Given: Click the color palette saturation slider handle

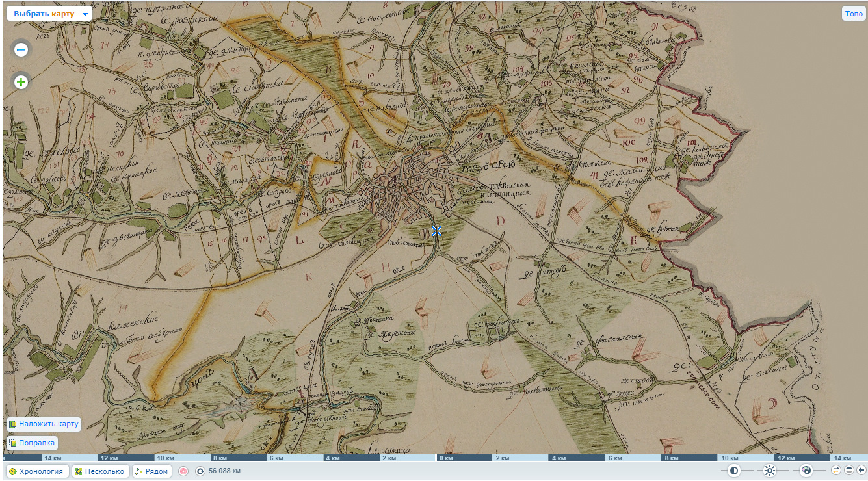Looking at the screenshot, I should (806, 471).
